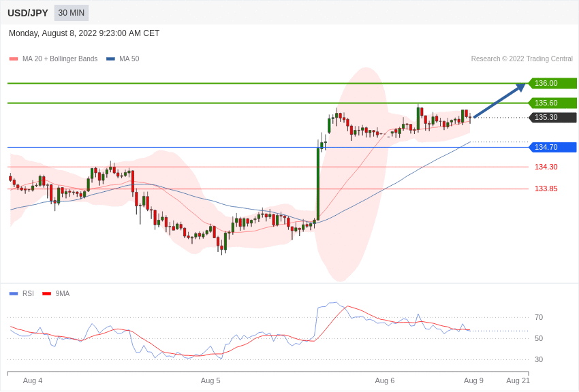
Task: Click the MA 50 legend label
Action: pos(129,59)
